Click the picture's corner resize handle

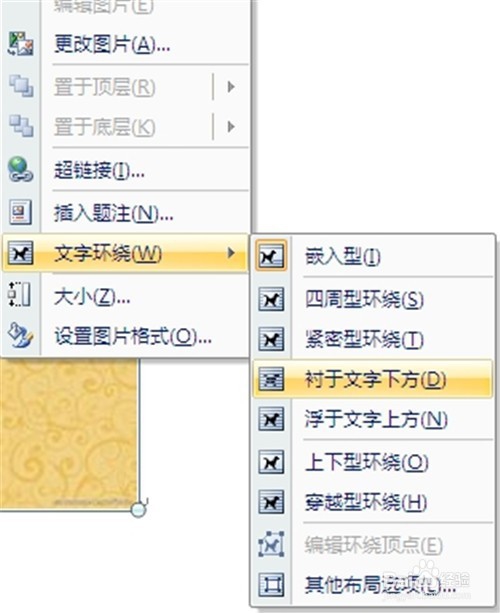(x=138, y=510)
